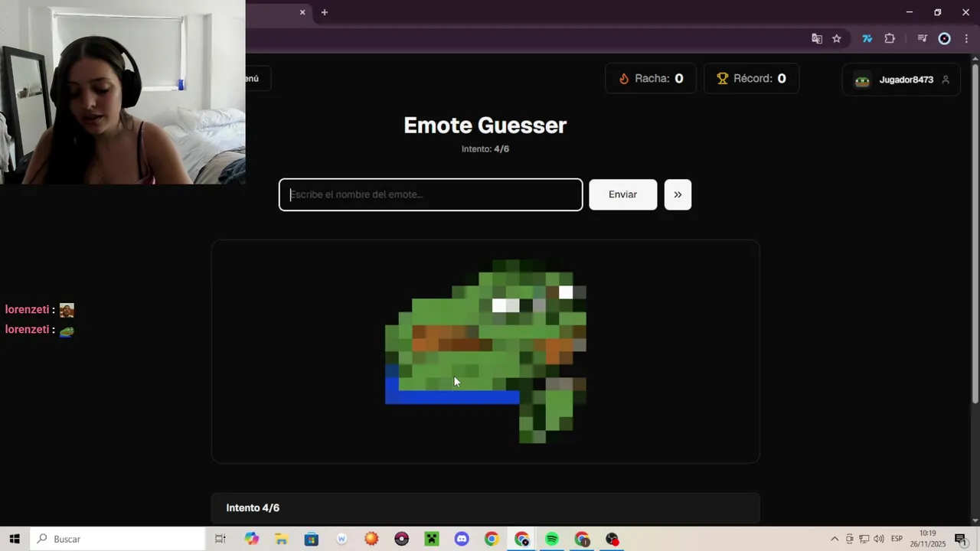980x551 pixels.
Task: Switch the ESP keyboard language indicator
Action: pyautogui.click(x=897, y=539)
